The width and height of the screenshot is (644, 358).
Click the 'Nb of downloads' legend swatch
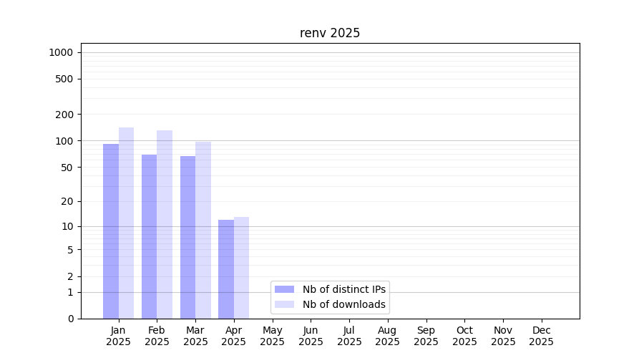tap(284, 304)
